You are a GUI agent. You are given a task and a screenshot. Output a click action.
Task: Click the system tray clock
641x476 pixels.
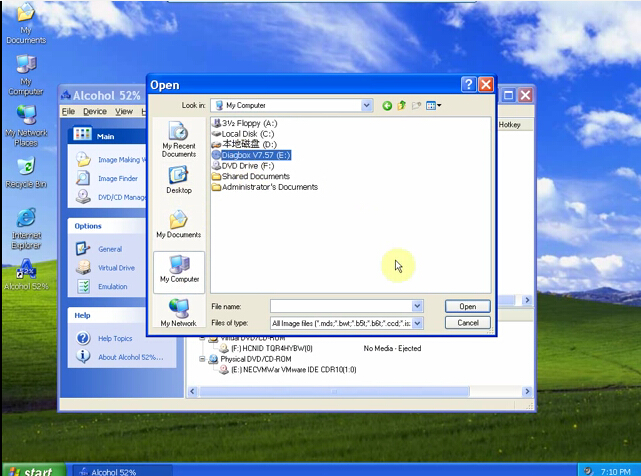tap(616, 472)
